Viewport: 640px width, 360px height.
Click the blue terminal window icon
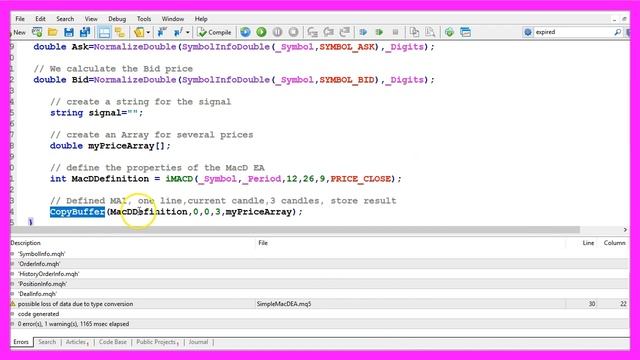pos(465,32)
